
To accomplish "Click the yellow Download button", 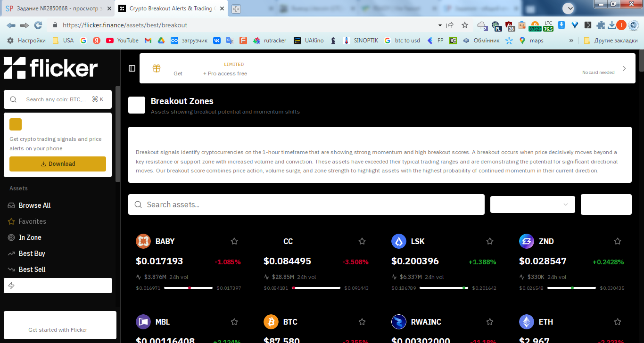I will [x=58, y=164].
